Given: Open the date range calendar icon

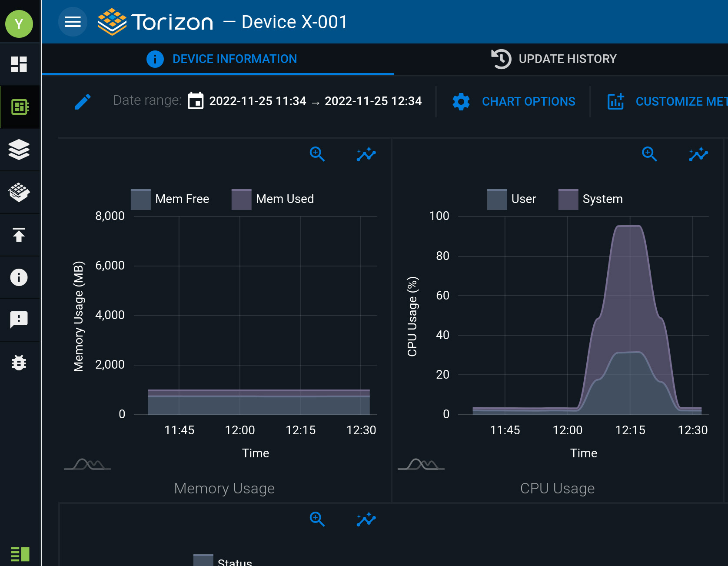Looking at the screenshot, I should coord(196,101).
